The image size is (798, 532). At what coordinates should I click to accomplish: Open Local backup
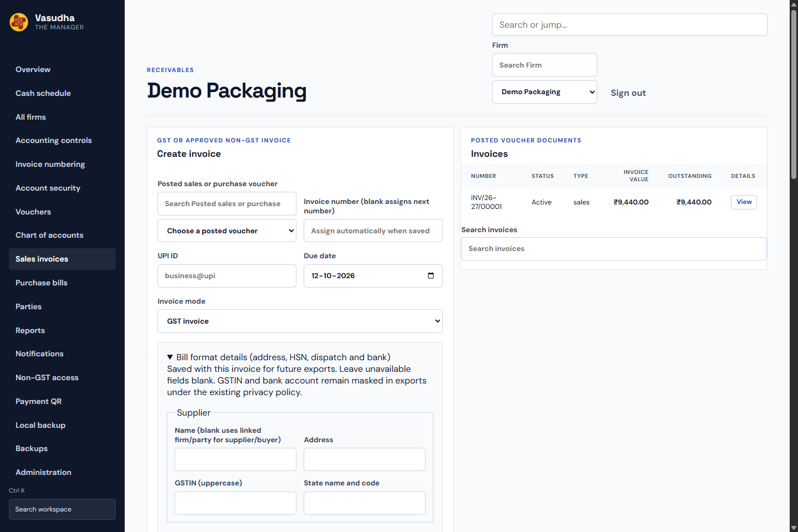pyautogui.click(x=62, y=425)
